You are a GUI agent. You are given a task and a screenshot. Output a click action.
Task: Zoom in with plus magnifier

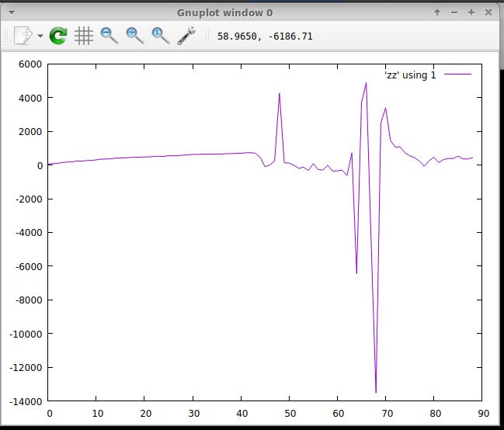[134, 36]
